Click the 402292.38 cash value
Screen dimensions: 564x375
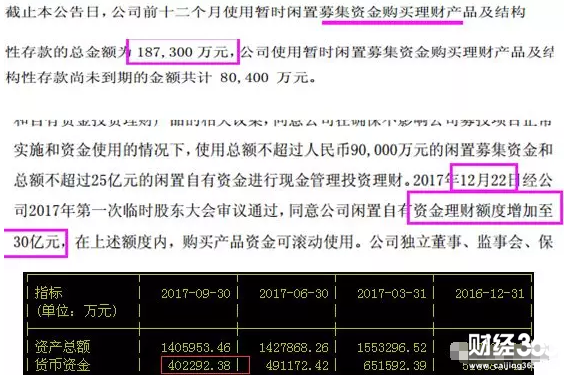199,366
